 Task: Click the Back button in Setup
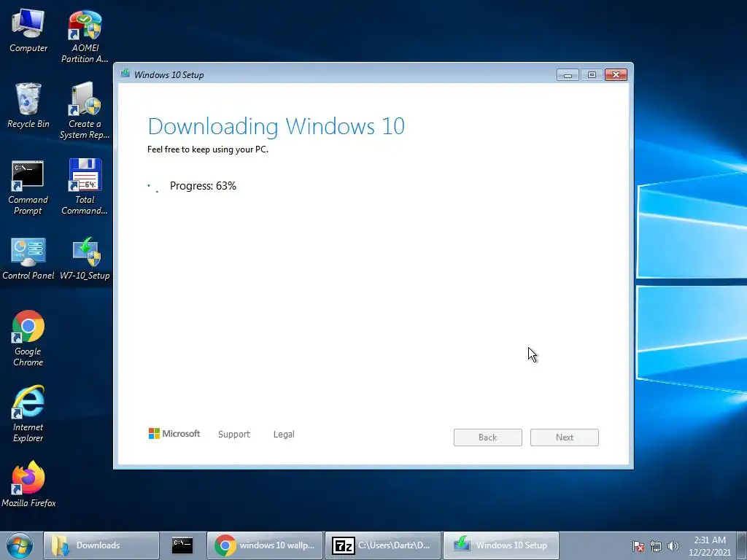pos(488,437)
